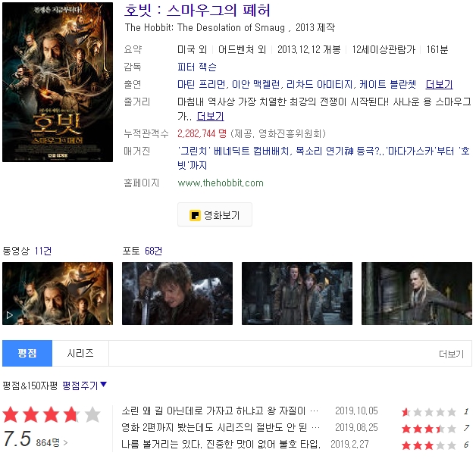Viewport: 476px width, 459px height.
Task: Click the 7.5 rating score
Action: point(17,439)
